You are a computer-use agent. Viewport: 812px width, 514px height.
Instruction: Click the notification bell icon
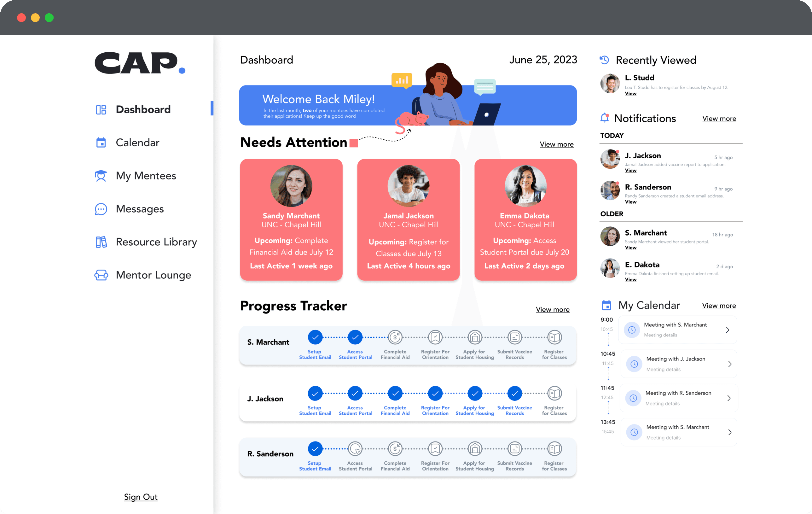coord(604,118)
